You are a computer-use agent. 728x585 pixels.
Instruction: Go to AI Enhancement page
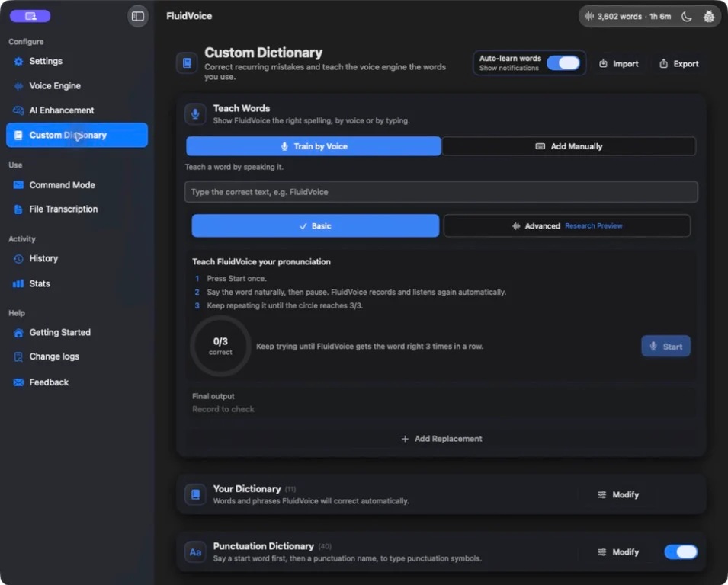pos(77,110)
